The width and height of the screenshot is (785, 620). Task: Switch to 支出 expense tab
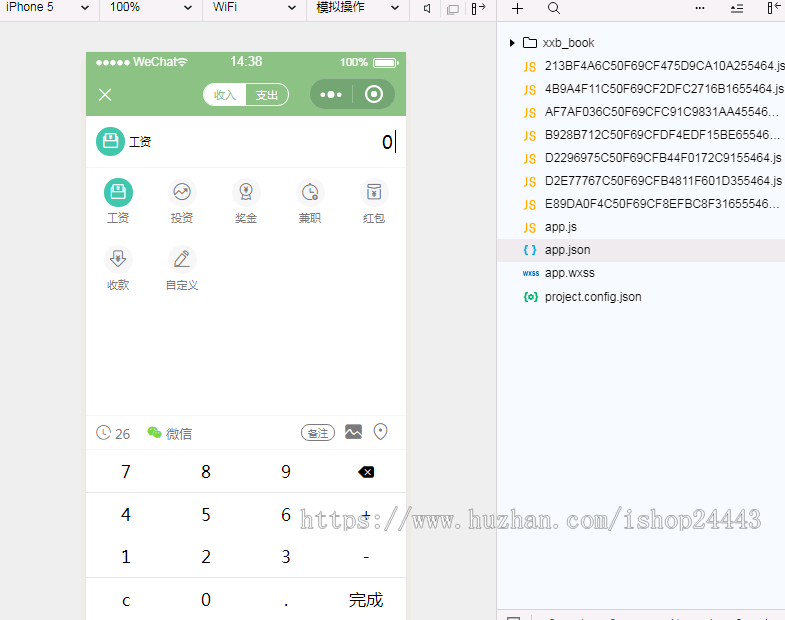267,95
